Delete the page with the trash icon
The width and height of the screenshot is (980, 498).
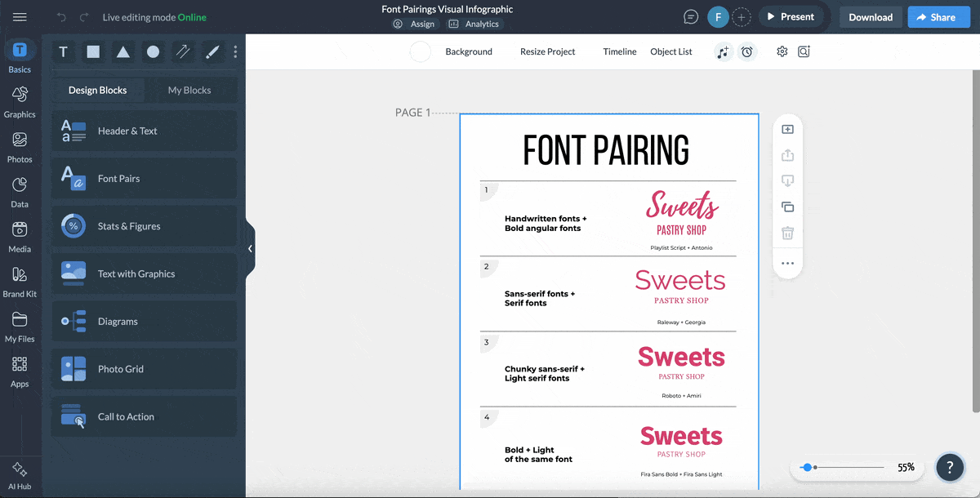tap(787, 233)
